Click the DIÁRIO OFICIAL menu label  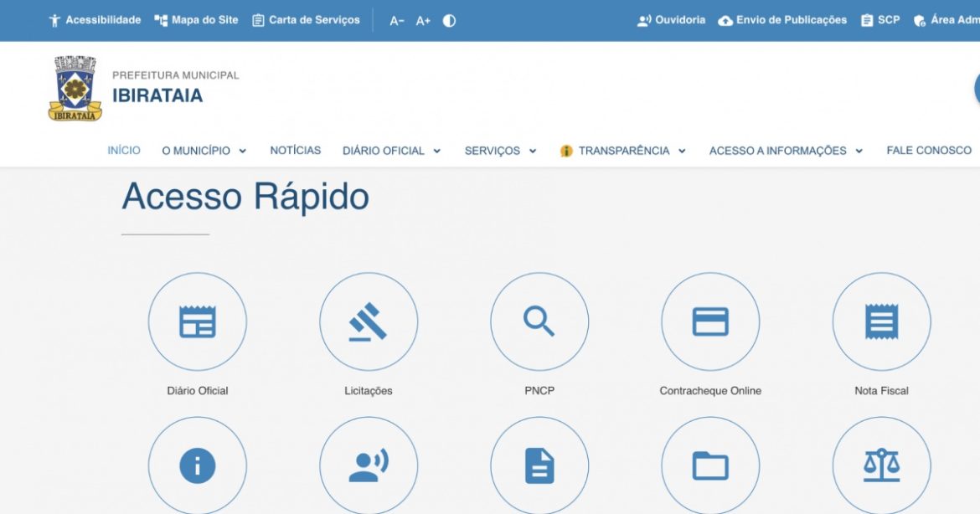coord(383,151)
